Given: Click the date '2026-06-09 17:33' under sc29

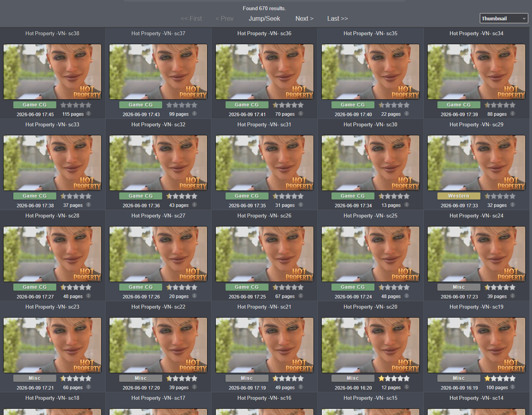Looking at the screenshot, I should [x=459, y=205].
